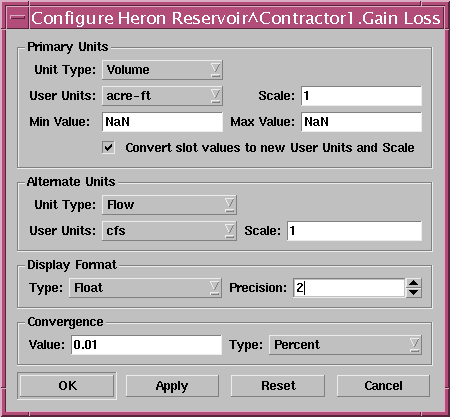Increase Precision with the up arrow
Image resolution: width=450 pixels, height=417 pixels.
(414, 283)
